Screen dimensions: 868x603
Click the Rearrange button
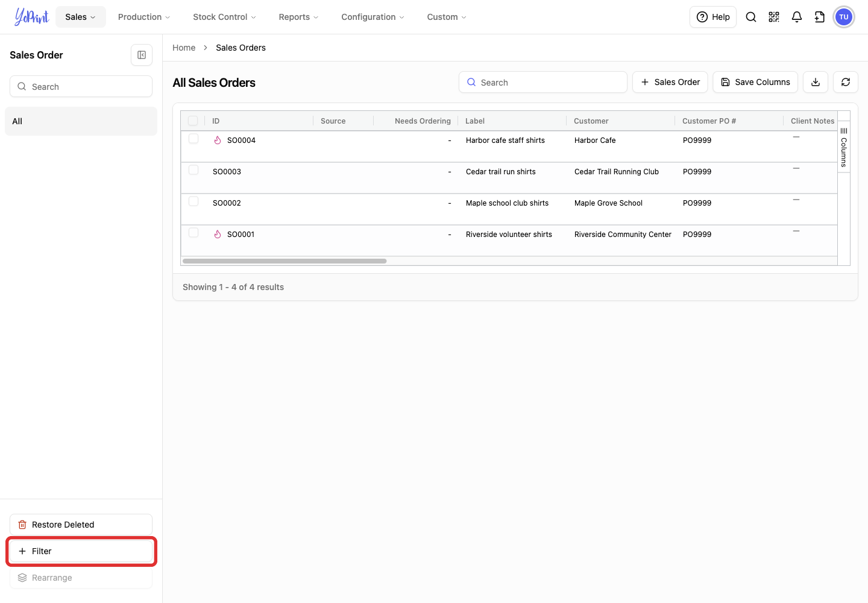[x=81, y=578]
